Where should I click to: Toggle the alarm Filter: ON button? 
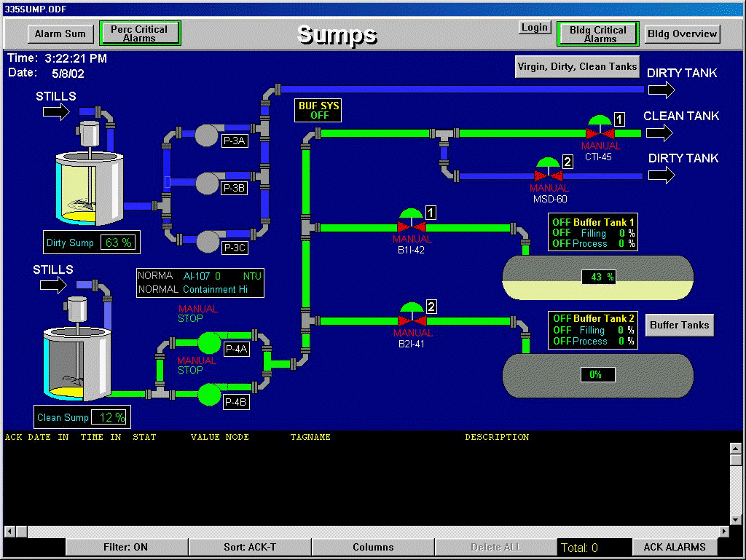[x=125, y=547]
